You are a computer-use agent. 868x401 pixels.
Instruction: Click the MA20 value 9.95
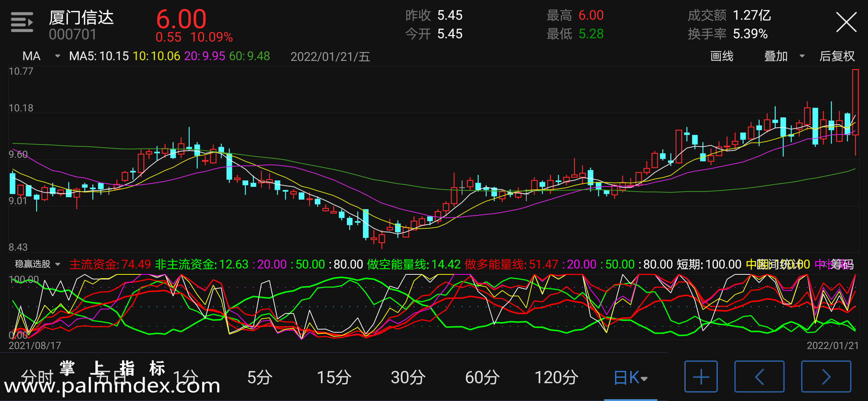click(x=205, y=56)
